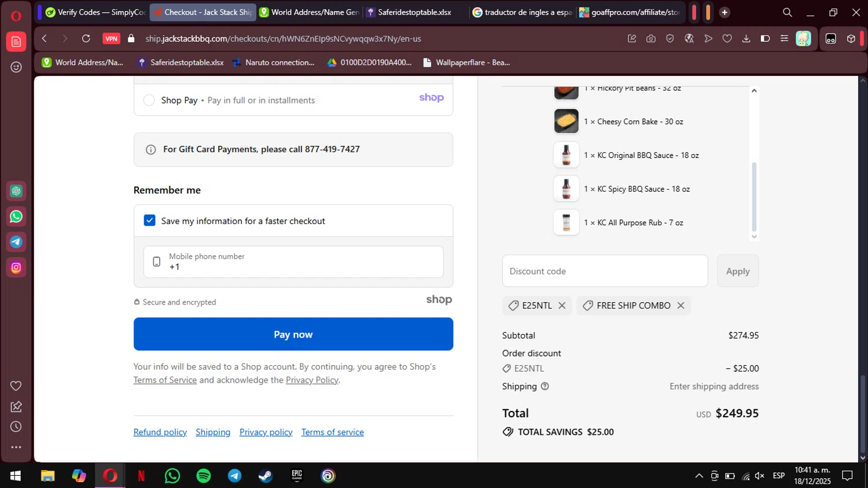Viewport: 868px width, 488px height.
Task: Open the Naruto connection bookmark
Action: point(273,63)
